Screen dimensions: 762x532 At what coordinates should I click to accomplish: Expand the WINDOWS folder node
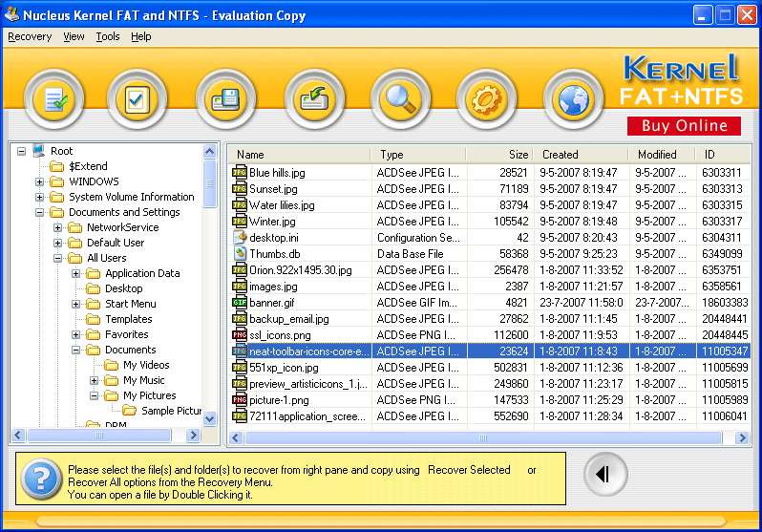pos(39,181)
